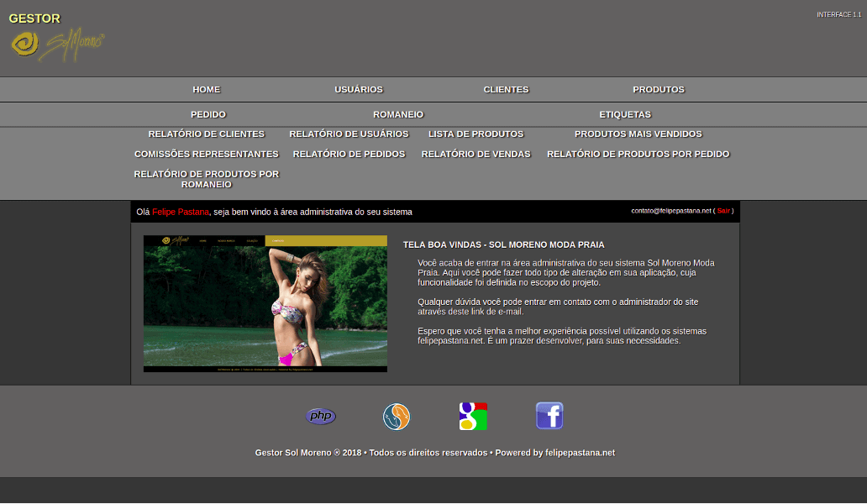View the Produtos Mais Vendidos report
867x504 pixels.
[638, 134]
